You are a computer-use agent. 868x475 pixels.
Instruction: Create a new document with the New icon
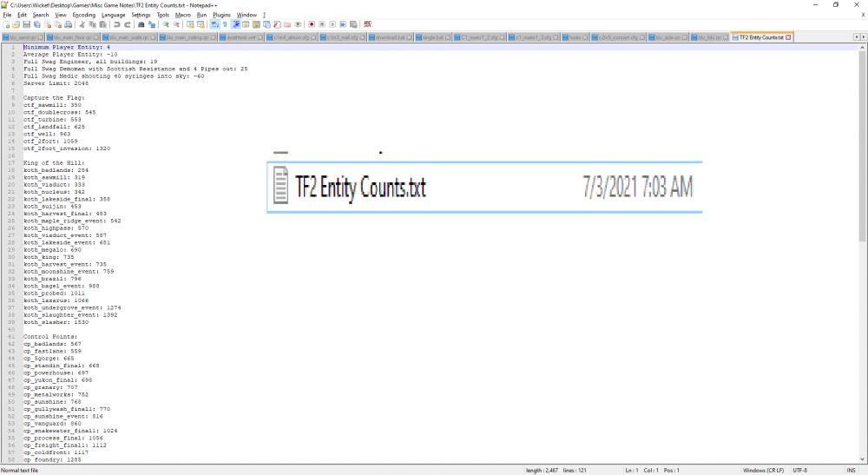pyautogui.click(x=6, y=24)
